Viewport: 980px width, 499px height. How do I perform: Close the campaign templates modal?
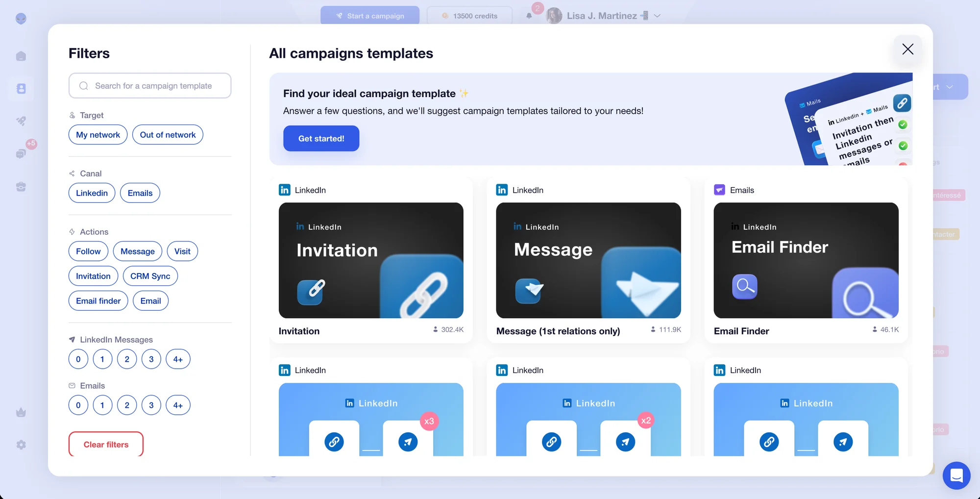907,49
